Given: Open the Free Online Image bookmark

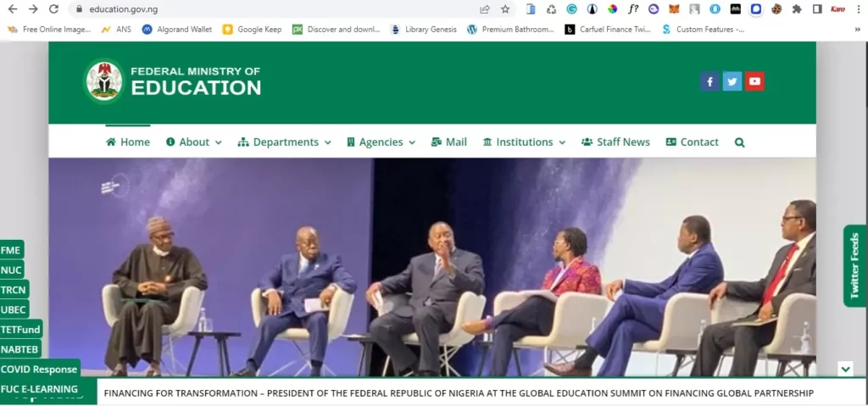Looking at the screenshot, I should click(x=49, y=30).
